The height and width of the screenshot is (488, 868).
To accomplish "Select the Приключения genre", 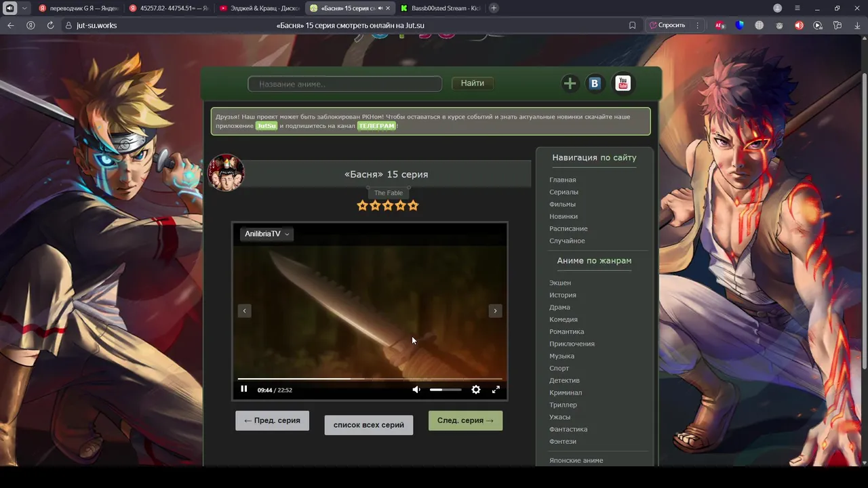I will click(x=572, y=344).
